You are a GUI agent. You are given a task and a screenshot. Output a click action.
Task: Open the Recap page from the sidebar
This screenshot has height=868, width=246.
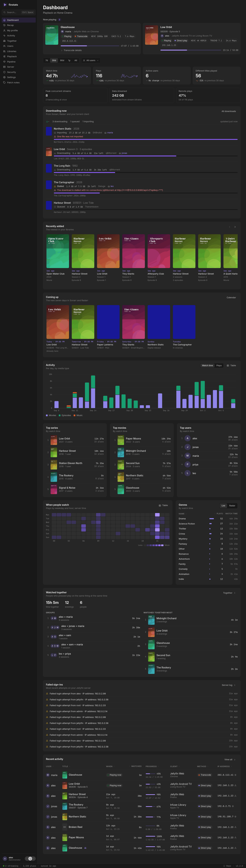pos(18,25)
